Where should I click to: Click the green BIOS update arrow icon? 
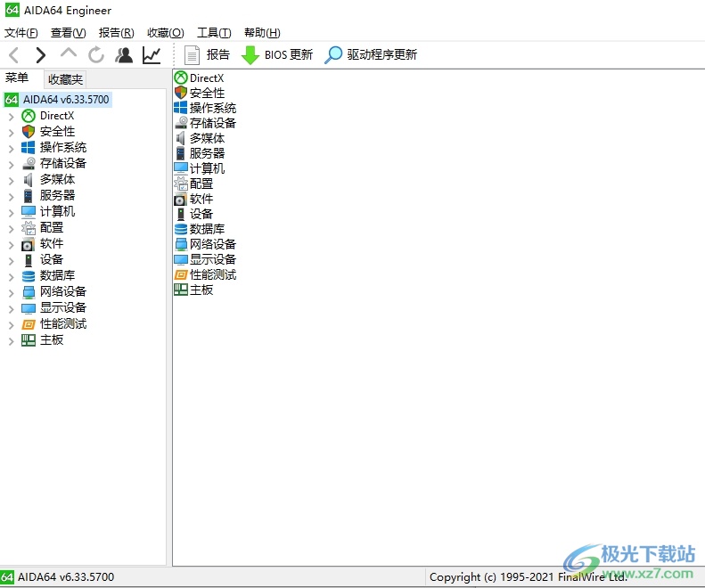click(250, 55)
